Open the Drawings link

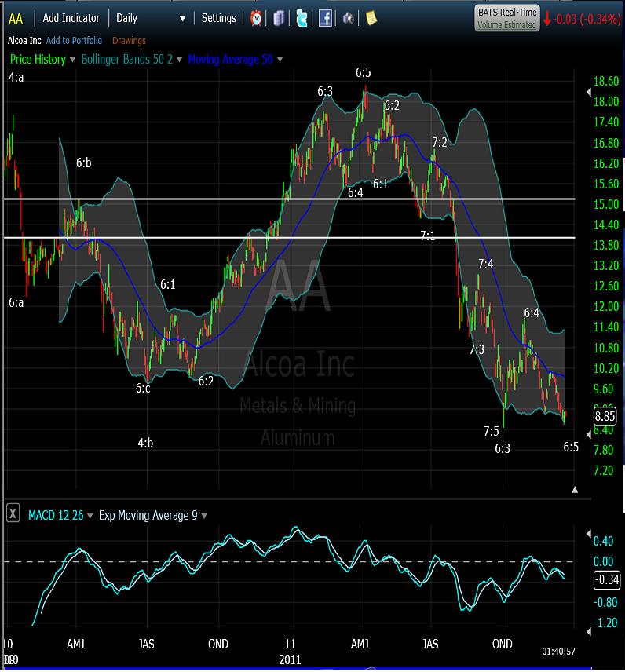tap(129, 41)
